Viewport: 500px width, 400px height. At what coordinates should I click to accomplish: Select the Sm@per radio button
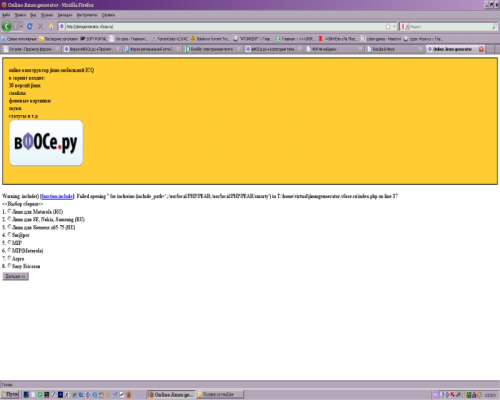(9, 234)
